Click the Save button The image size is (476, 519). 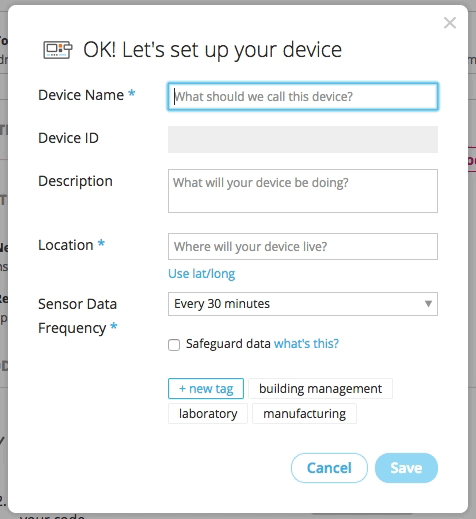(x=406, y=468)
